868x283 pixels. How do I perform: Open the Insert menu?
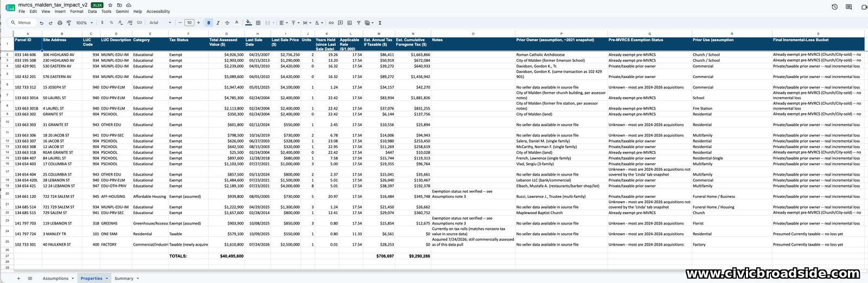[x=60, y=11]
